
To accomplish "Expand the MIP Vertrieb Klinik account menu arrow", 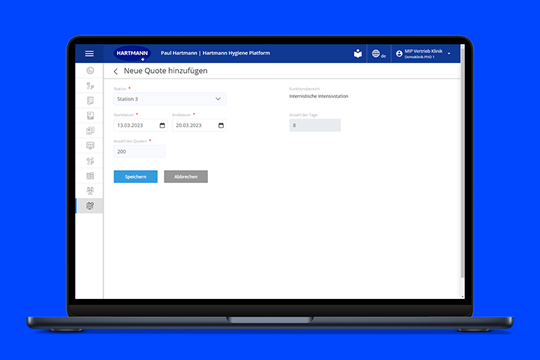I will (x=449, y=53).
